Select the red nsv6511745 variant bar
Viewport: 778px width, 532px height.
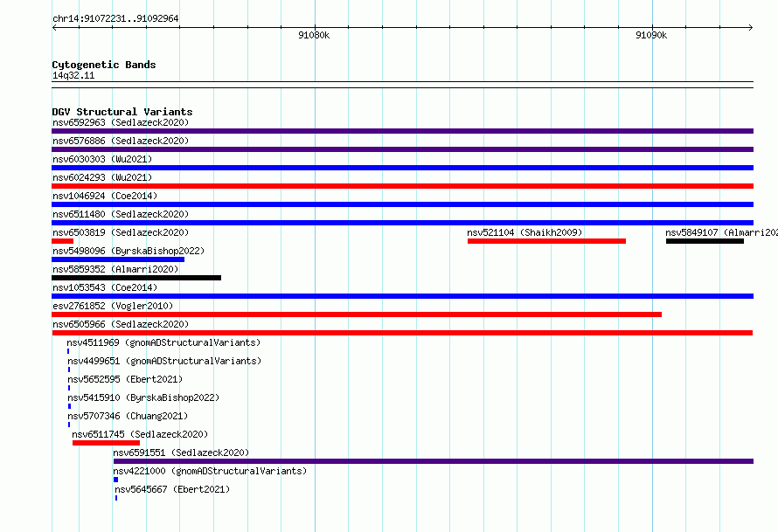tap(106, 443)
